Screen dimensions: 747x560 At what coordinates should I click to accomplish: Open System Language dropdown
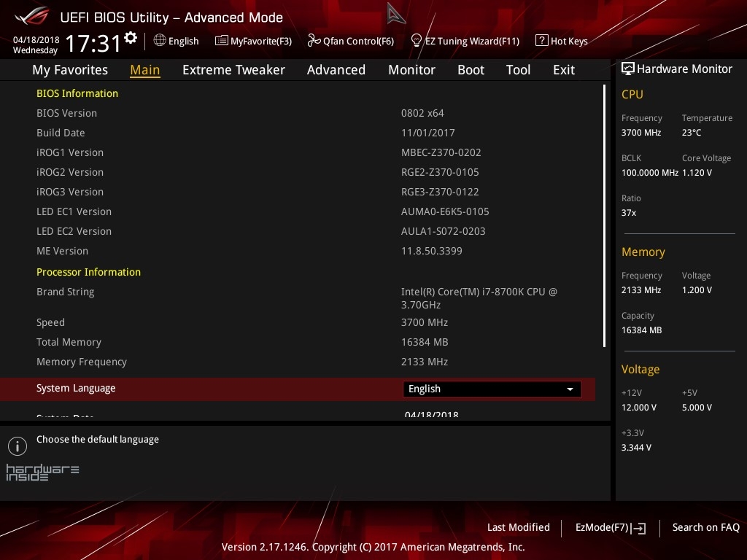click(492, 389)
